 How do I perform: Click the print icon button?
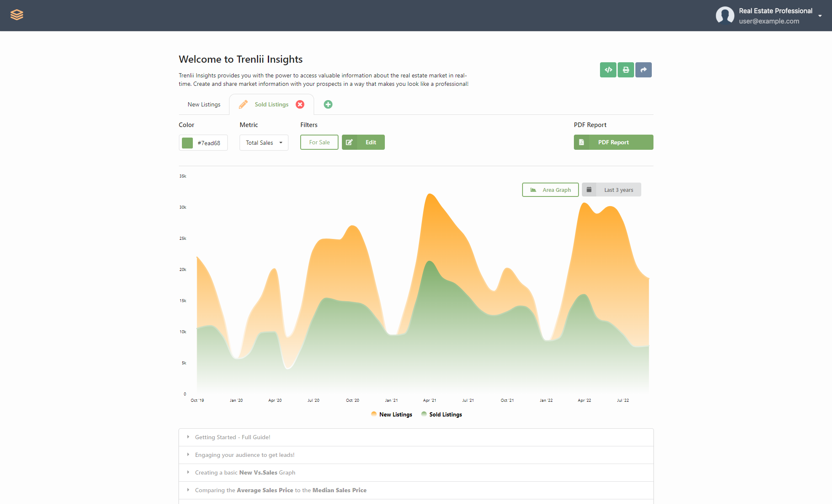click(626, 70)
